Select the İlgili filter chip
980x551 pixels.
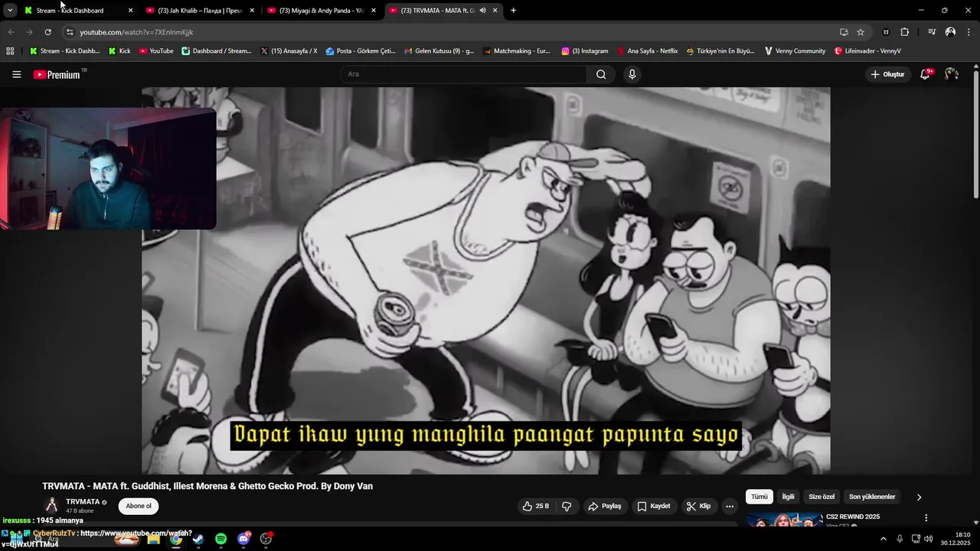(x=788, y=497)
